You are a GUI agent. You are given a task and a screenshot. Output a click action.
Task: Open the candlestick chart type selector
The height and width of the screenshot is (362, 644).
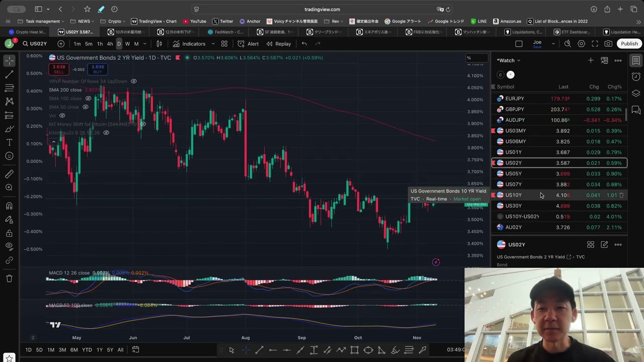(159, 44)
